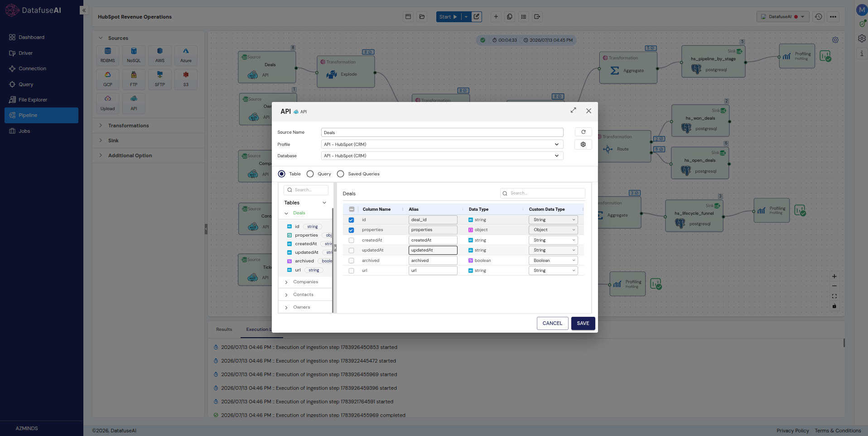
Task: Open File Explorer in the sidebar
Action: pos(41,100)
